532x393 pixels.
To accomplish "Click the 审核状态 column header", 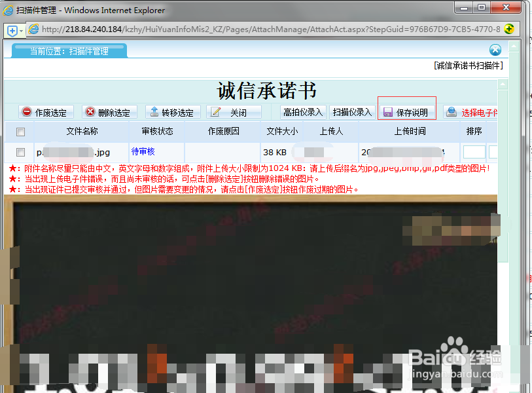I will pos(157,131).
